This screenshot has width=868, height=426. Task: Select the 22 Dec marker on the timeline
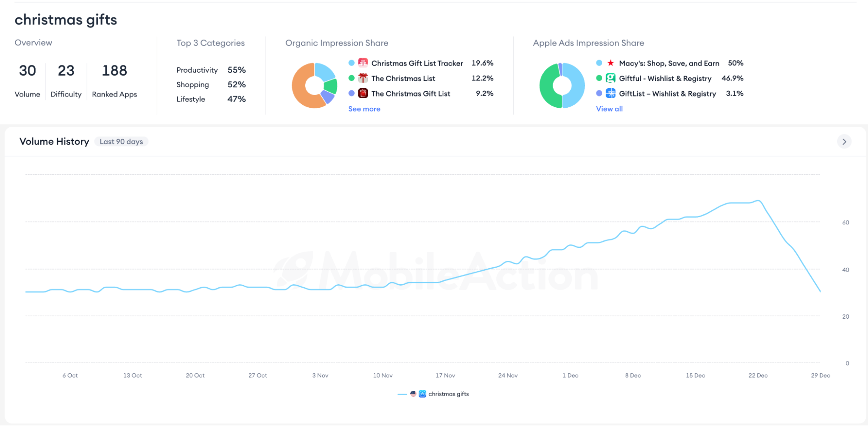pyautogui.click(x=758, y=376)
